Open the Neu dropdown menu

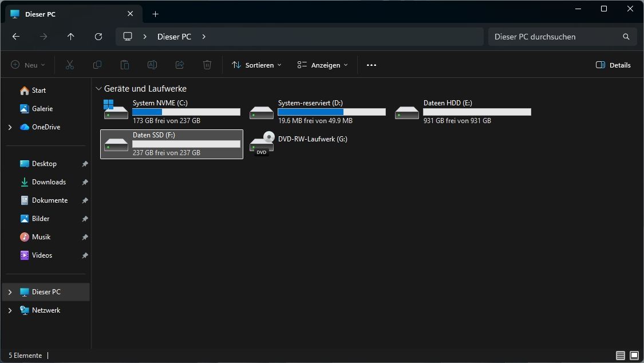28,65
